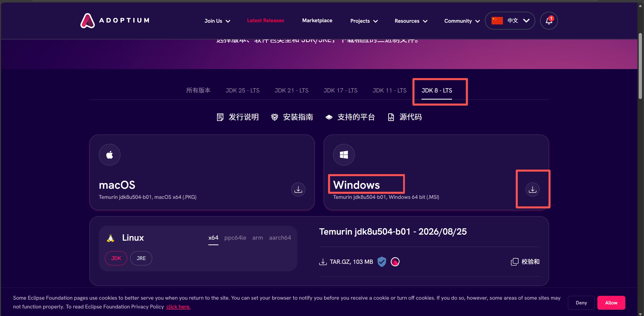Screen dimensions: 644x316
Task: Open the 中文 language selector
Action: point(510,21)
